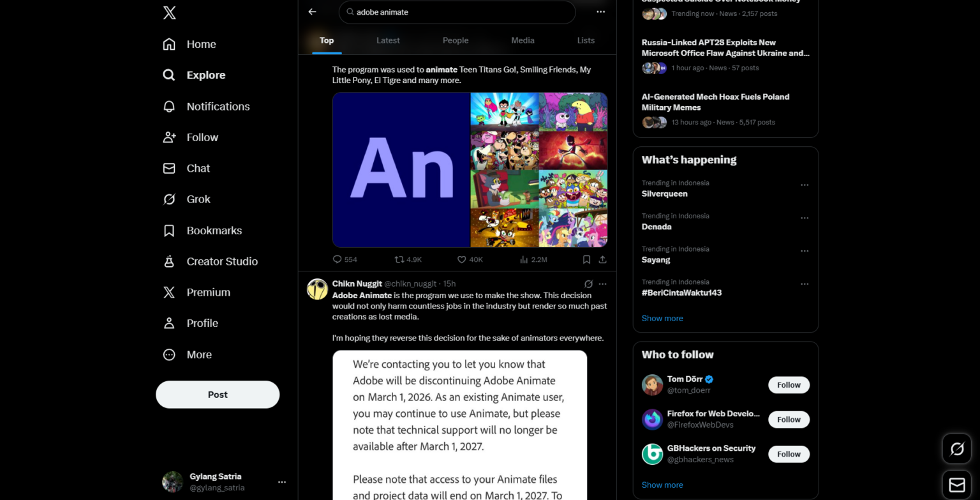View analytics showing 2.2M views

[533, 259]
